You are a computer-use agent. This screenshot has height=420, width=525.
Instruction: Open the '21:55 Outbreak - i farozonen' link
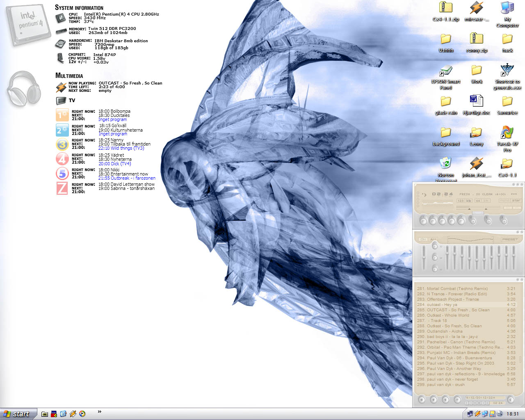[x=127, y=178]
